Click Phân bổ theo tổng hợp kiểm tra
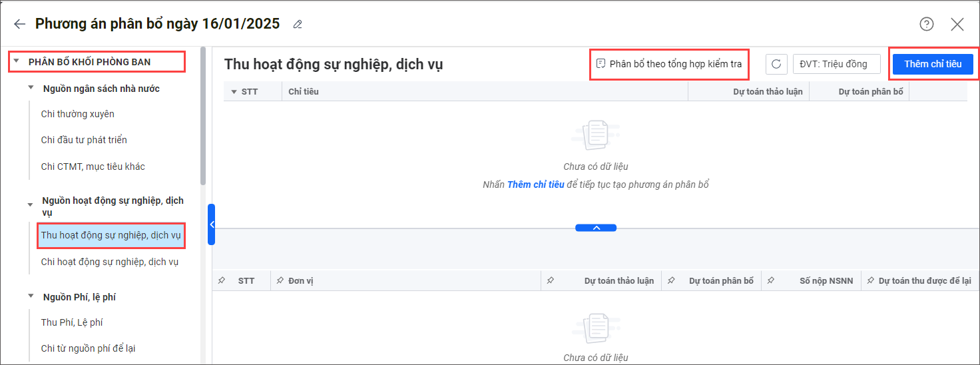Viewport: 980px width, 365px height. click(669, 64)
